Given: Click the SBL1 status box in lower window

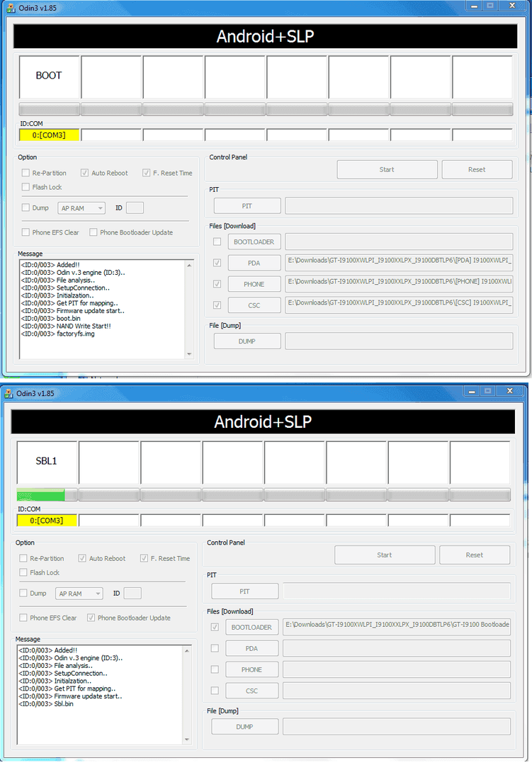Looking at the screenshot, I should [x=47, y=463].
